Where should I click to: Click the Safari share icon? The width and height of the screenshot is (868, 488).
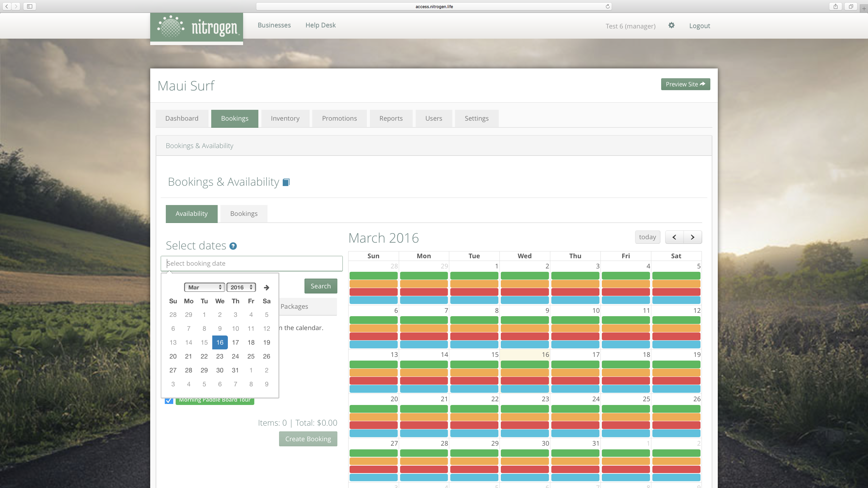tap(835, 6)
